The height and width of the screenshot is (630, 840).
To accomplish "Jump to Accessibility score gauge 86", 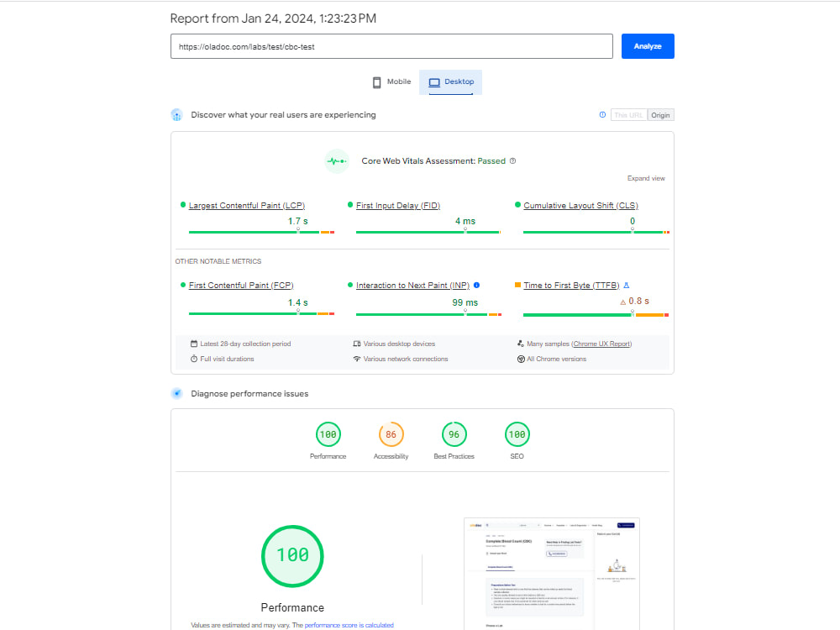I will pyautogui.click(x=391, y=434).
